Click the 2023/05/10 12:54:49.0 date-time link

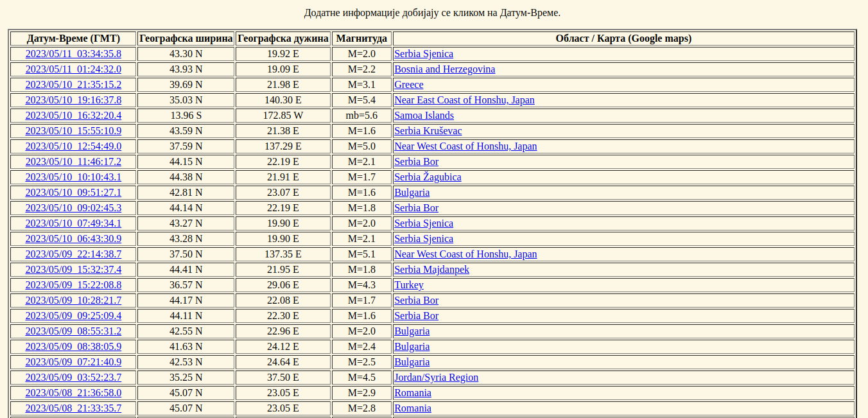click(73, 146)
